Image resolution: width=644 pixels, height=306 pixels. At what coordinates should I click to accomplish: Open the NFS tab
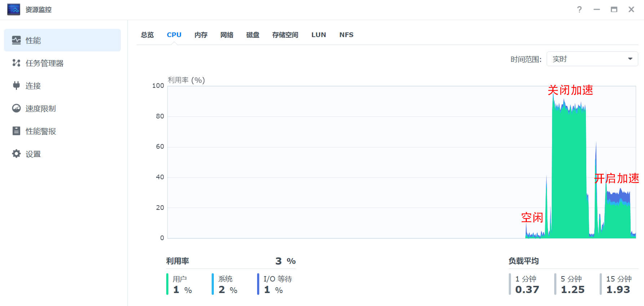(x=346, y=35)
